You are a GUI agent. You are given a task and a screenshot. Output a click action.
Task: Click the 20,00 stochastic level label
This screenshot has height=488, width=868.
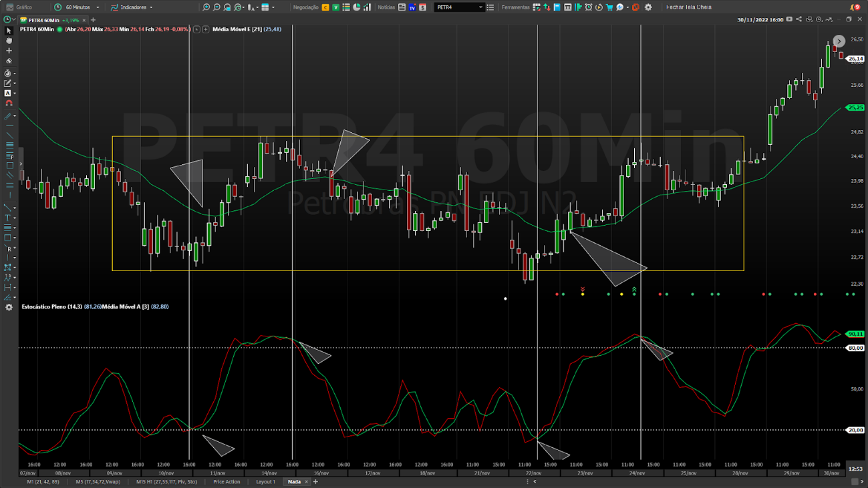pyautogui.click(x=856, y=430)
